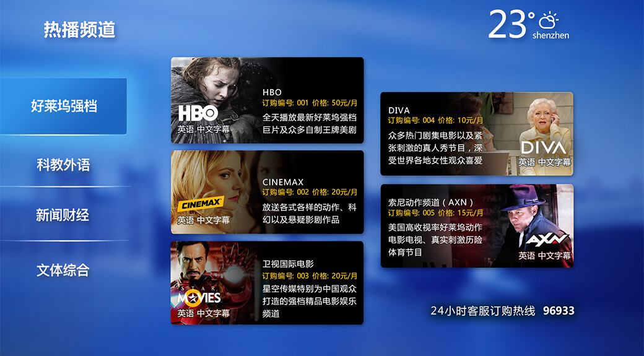Open the CINEMAX card's blonde woman image

(217, 192)
